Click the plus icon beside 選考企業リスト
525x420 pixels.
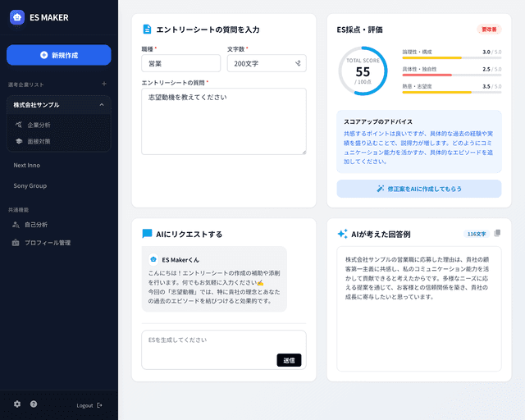[103, 84]
